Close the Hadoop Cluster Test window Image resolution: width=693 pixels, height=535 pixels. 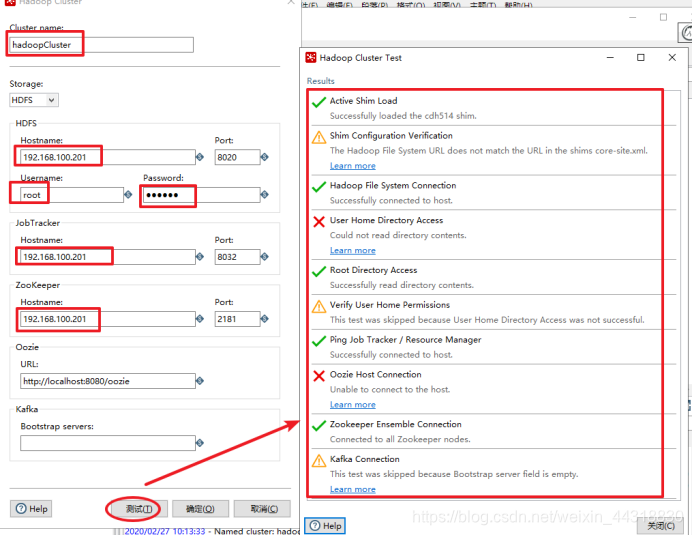tap(672, 57)
